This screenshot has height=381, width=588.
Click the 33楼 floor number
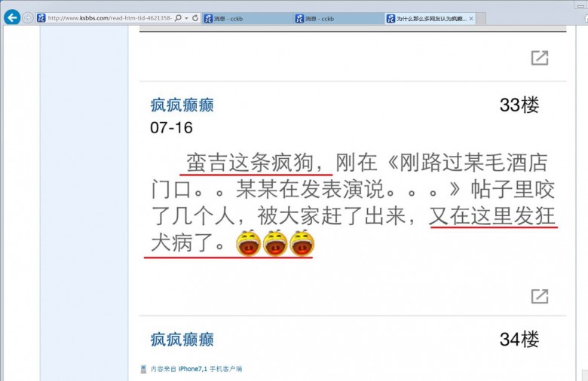tap(519, 105)
